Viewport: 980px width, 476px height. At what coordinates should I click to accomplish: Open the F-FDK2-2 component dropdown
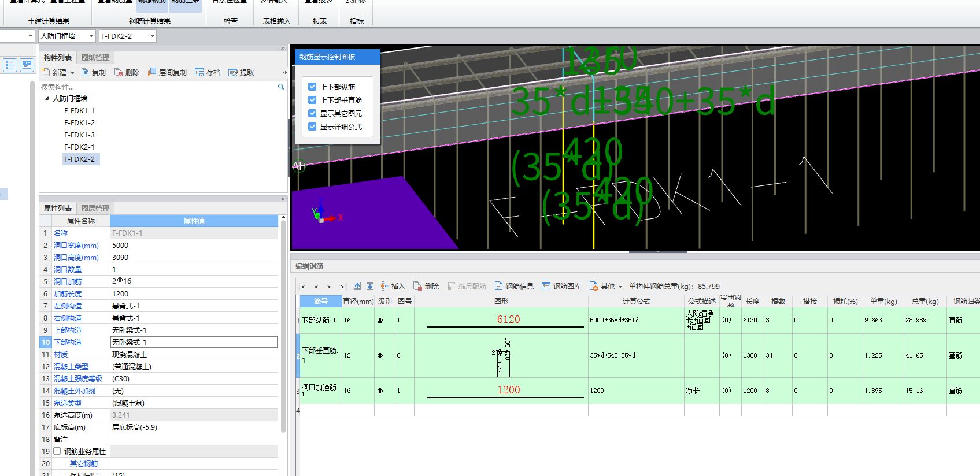click(152, 36)
